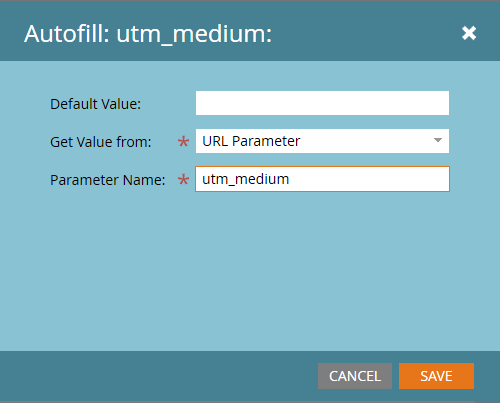This screenshot has height=403, width=500.
Task: Close the Autofill dialog with the X icon
Action: (x=469, y=33)
